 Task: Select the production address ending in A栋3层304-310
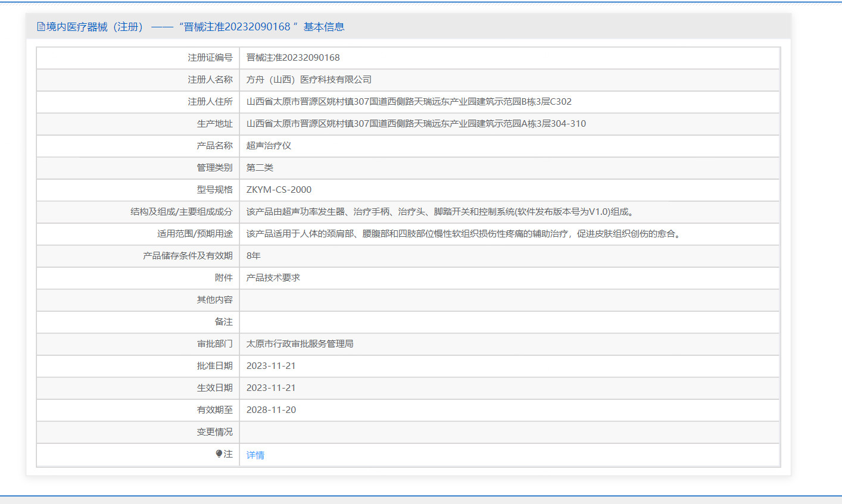click(x=416, y=124)
